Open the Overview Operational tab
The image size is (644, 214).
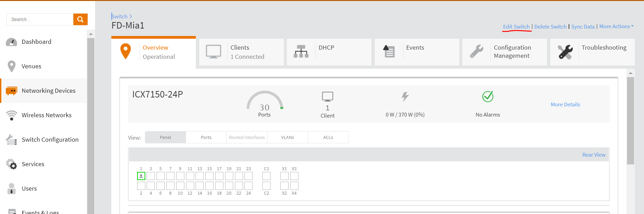pos(153,52)
